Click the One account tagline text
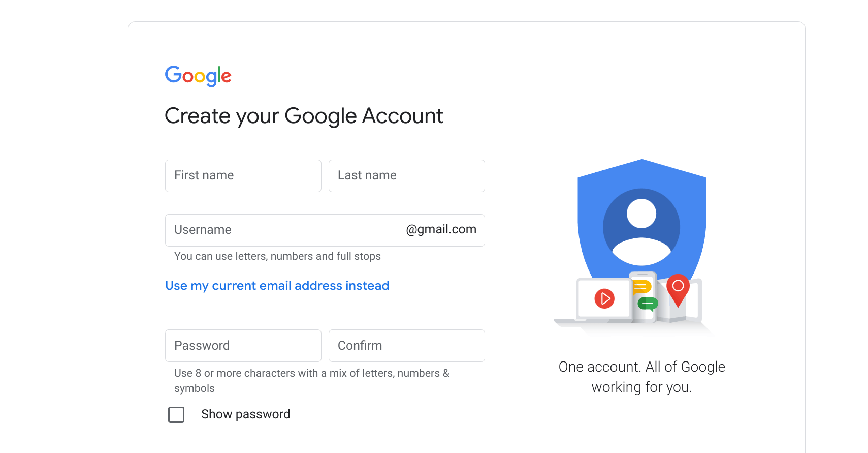This screenshot has width=868, height=453. tap(641, 376)
